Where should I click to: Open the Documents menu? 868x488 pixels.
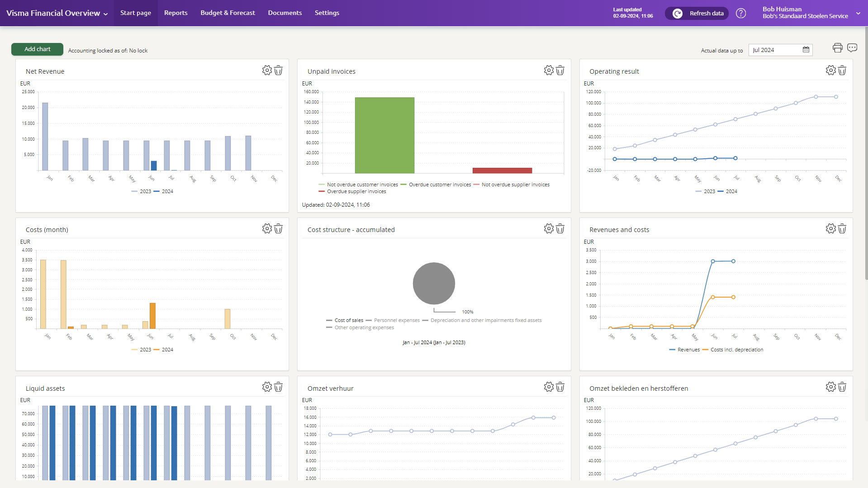[285, 13]
